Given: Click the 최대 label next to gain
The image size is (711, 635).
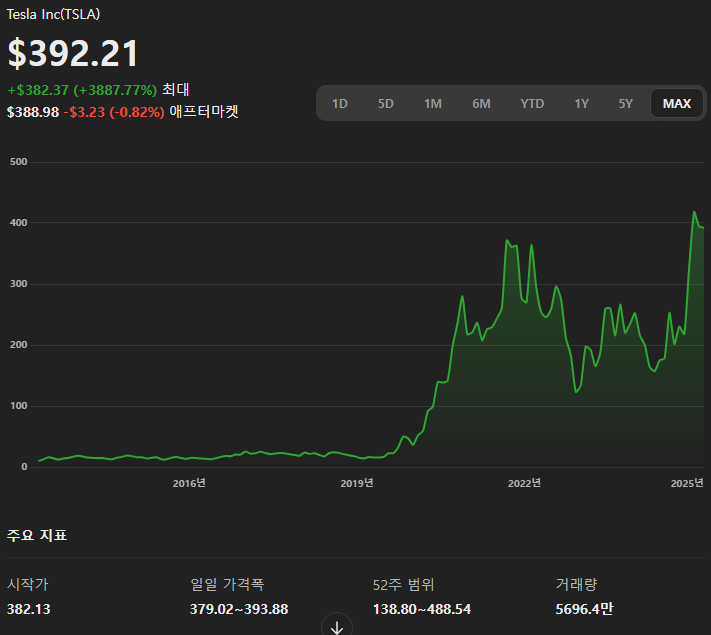Looking at the screenshot, I should (x=175, y=89).
